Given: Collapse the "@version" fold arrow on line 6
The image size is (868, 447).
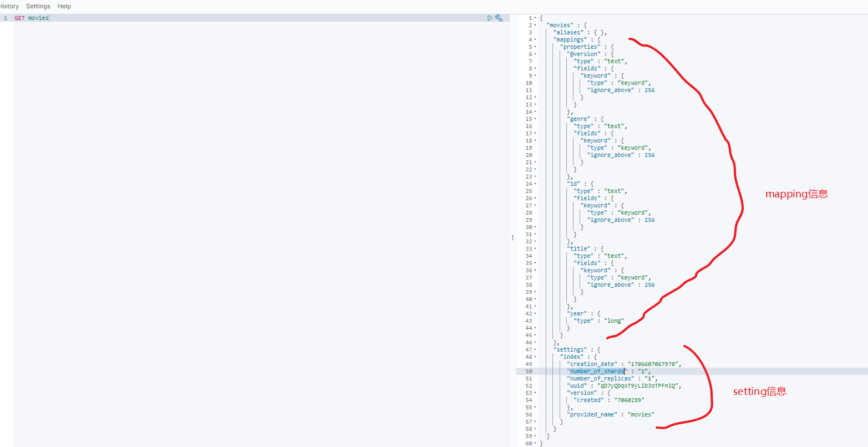Looking at the screenshot, I should click(535, 54).
